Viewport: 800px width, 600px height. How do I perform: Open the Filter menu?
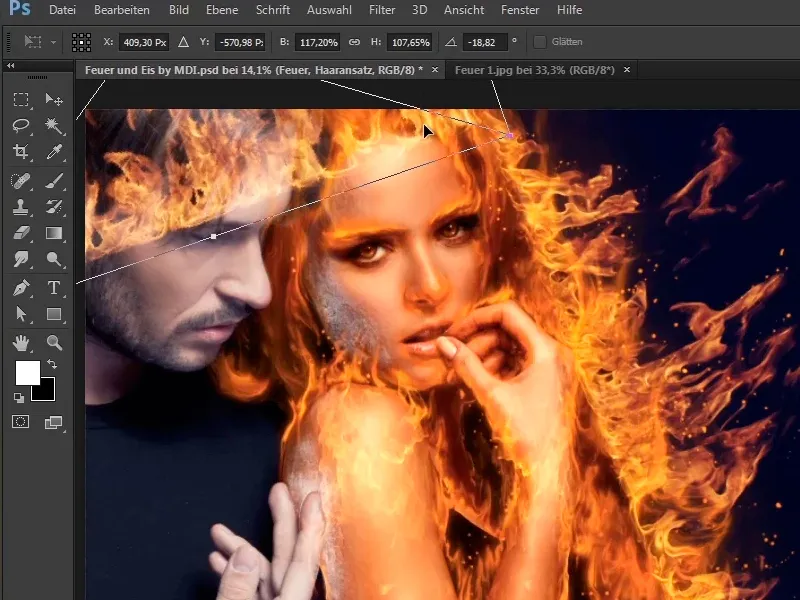[382, 10]
